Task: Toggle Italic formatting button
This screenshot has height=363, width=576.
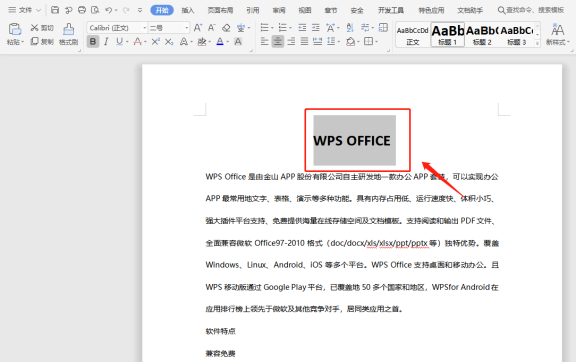Action: tap(106, 42)
